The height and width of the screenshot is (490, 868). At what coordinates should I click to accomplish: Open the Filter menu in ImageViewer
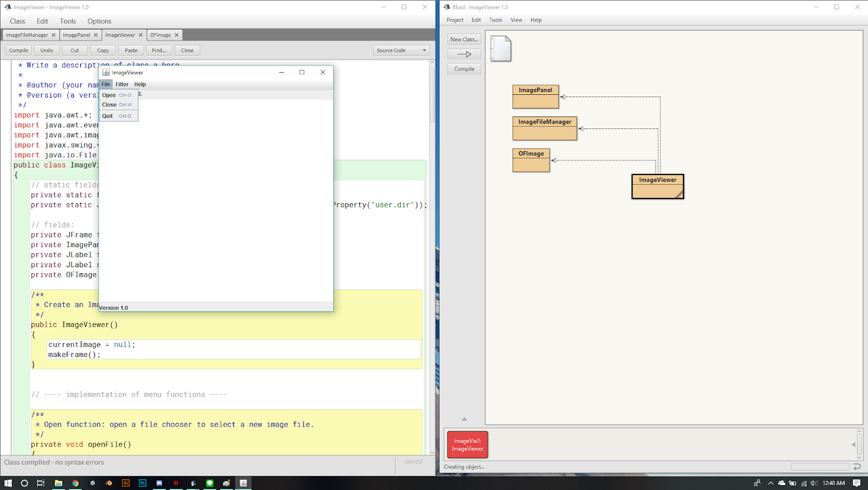[x=122, y=84]
